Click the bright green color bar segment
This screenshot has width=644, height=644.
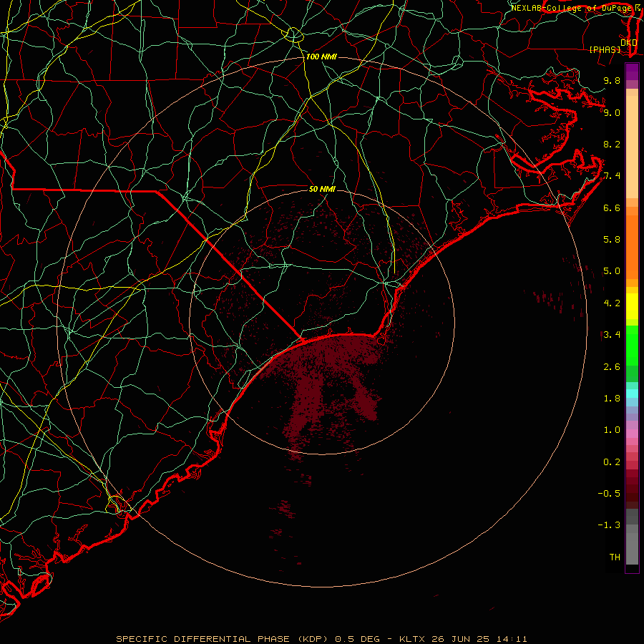coord(632,346)
